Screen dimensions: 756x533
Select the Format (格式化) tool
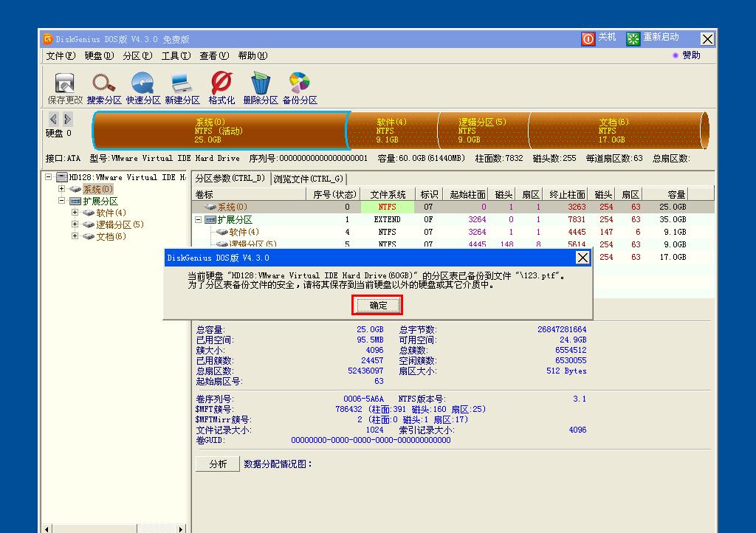(221, 83)
